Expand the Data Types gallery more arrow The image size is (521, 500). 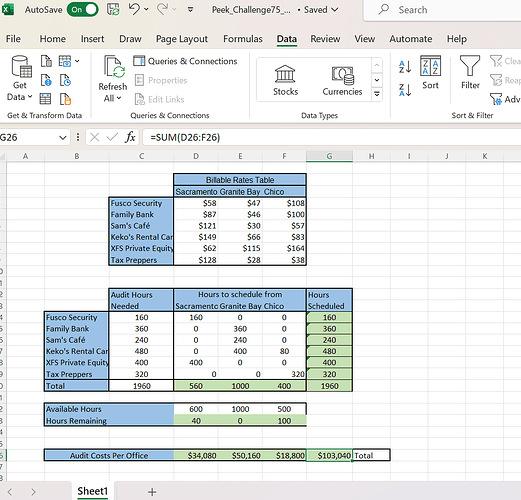(377, 94)
